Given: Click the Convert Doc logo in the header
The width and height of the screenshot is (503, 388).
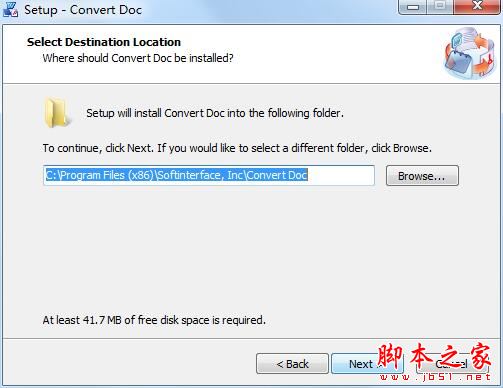Looking at the screenshot, I should (x=470, y=54).
